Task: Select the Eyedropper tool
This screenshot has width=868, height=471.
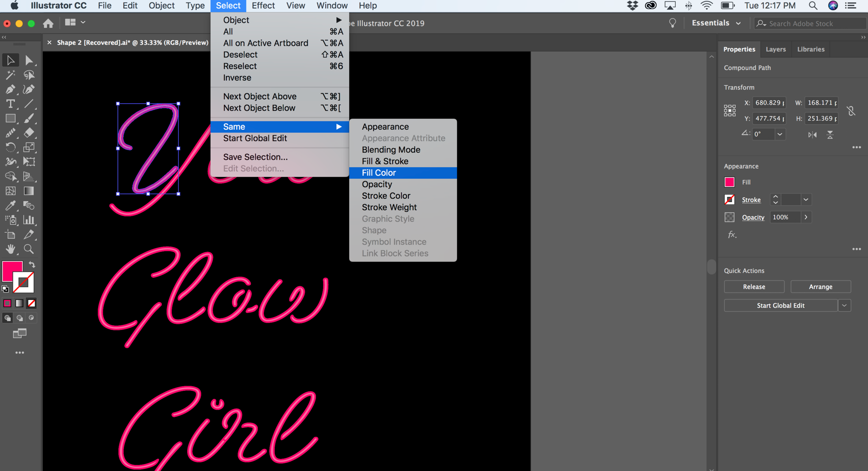Action: [x=10, y=205]
